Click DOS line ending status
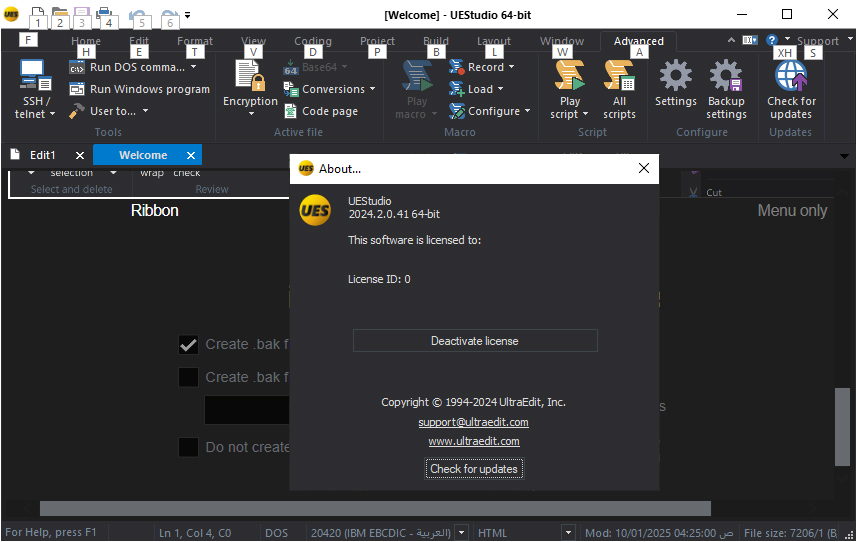857x542 pixels. point(277,533)
